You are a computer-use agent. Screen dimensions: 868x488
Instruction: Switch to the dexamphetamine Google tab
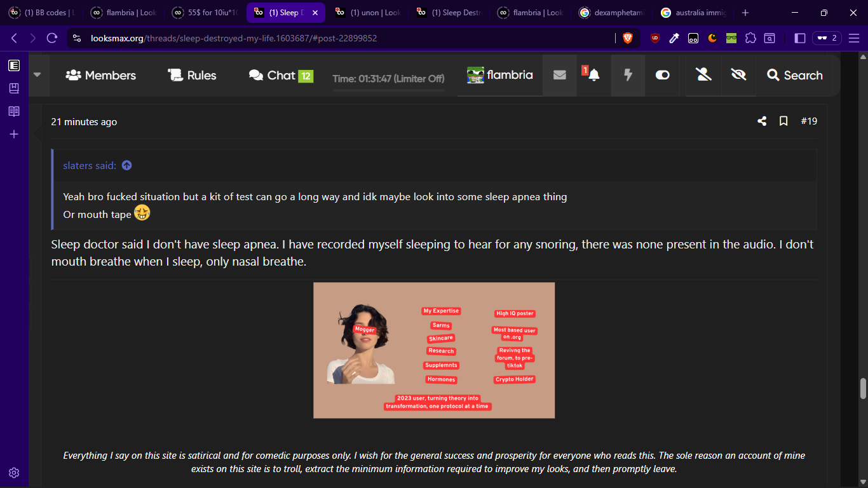(611, 13)
